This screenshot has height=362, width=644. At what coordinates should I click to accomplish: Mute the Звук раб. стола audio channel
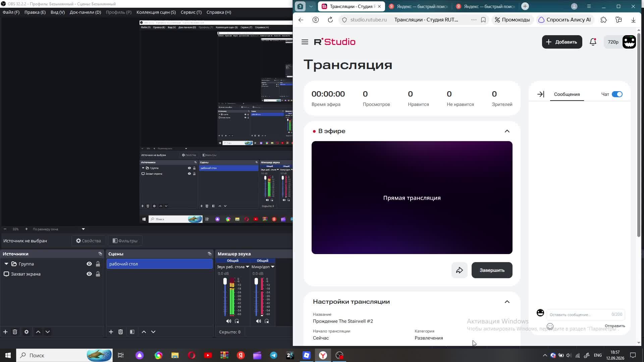coord(229,321)
